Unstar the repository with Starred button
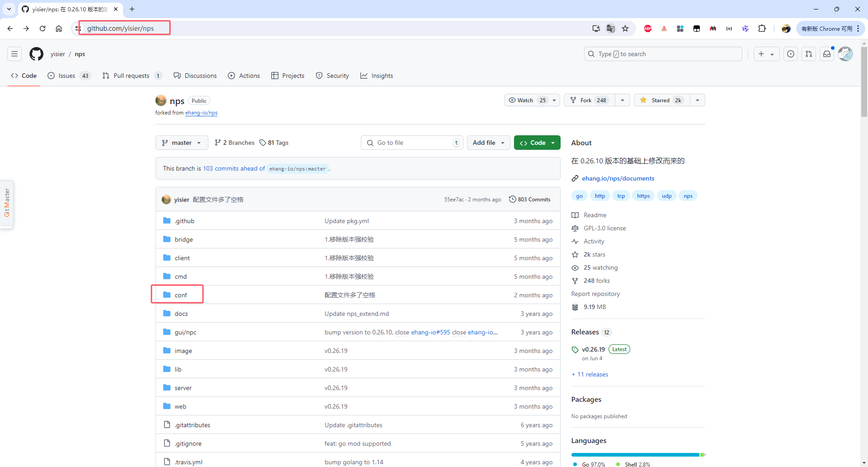 661,100
